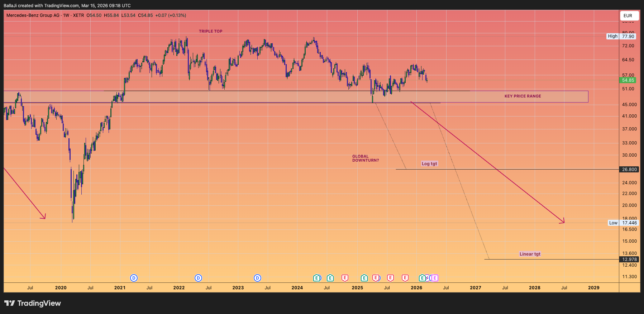Click the dividend marker in spring 2022
This screenshot has width=644, height=314.
point(198,278)
